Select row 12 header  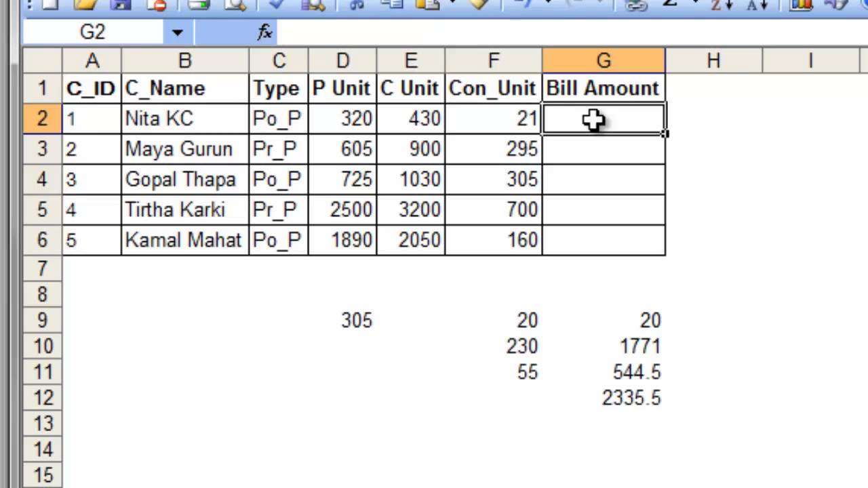coord(42,398)
